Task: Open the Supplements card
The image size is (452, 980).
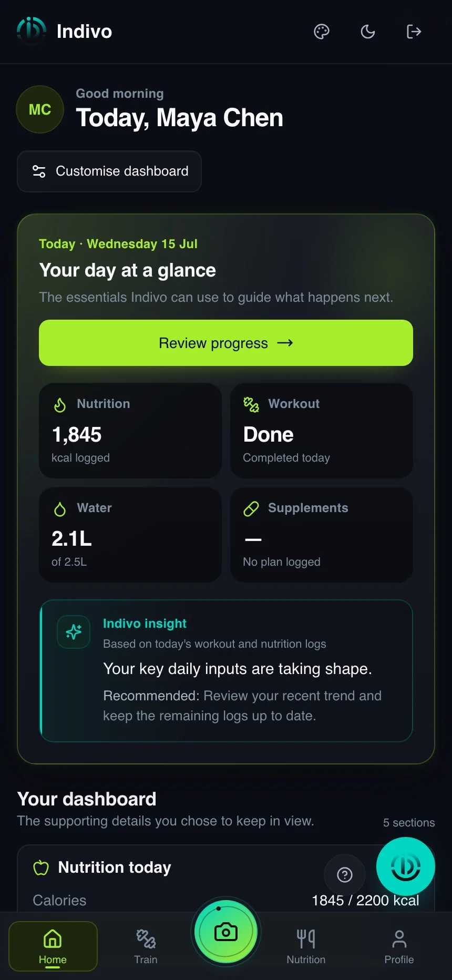Action: 322,535
